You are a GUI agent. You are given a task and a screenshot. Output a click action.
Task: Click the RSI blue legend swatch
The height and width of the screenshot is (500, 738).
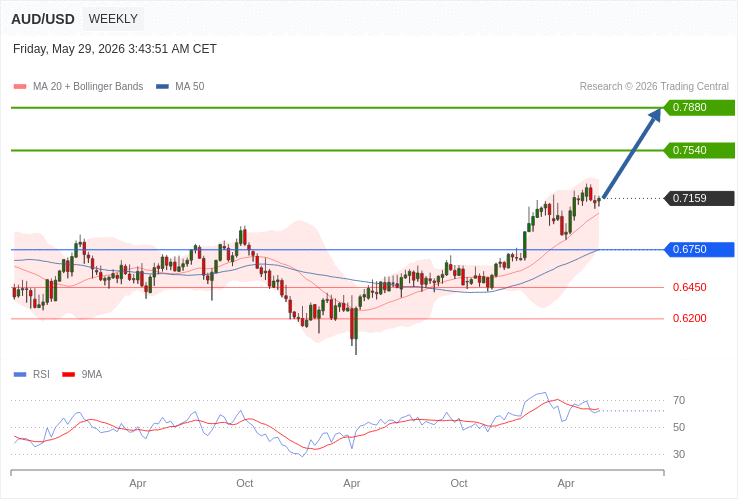(x=20, y=375)
